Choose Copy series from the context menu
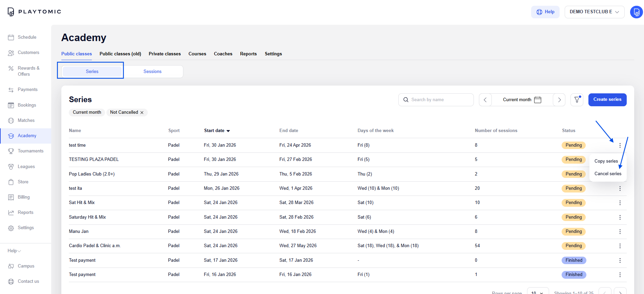644x294 pixels. tap(606, 161)
